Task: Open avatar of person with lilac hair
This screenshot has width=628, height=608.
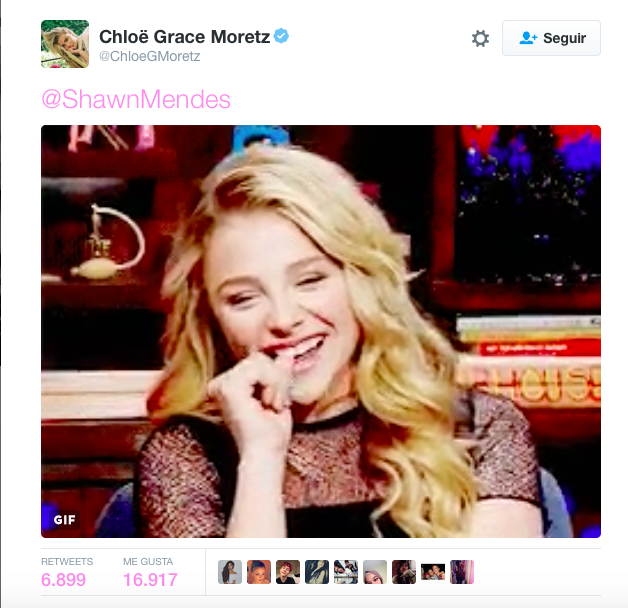Action: click(x=375, y=572)
